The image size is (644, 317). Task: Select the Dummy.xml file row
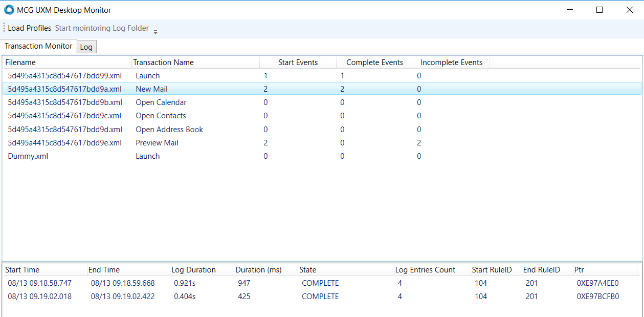tap(28, 156)
